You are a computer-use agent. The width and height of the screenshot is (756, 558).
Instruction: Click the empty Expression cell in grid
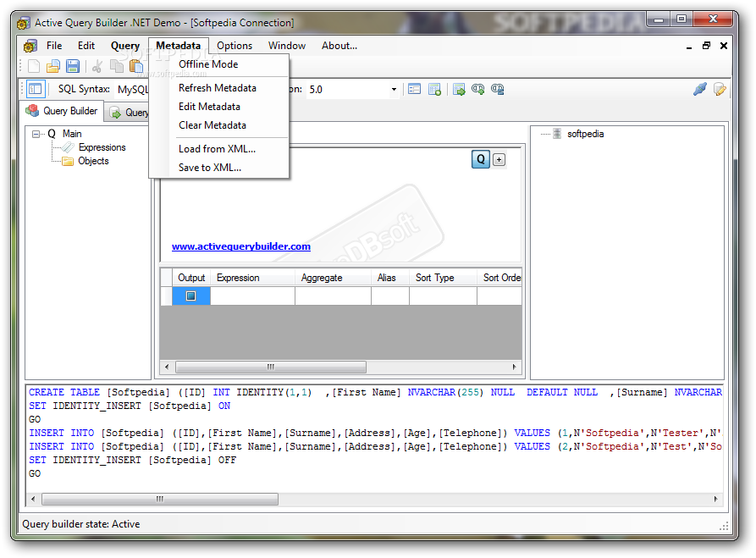coord(252,296)
